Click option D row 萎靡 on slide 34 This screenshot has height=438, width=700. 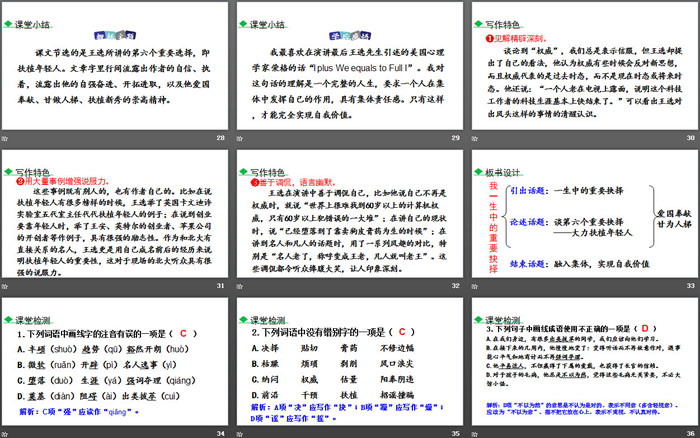point(98,396)
